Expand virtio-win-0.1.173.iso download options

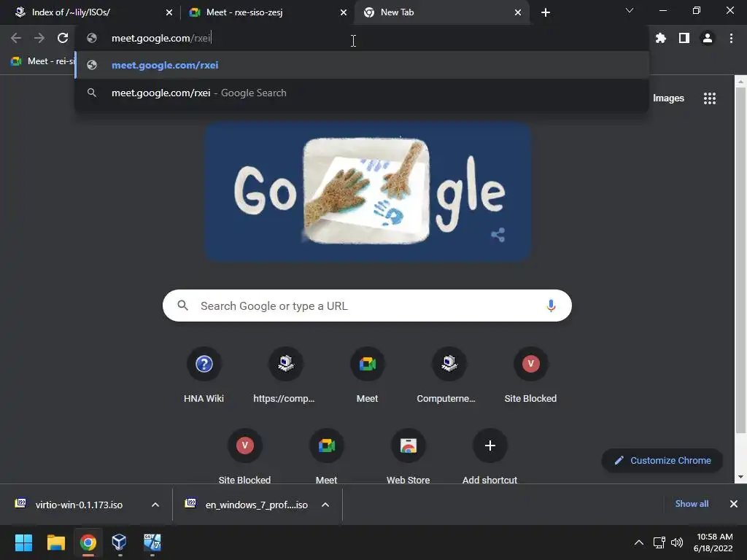[155, 505]
